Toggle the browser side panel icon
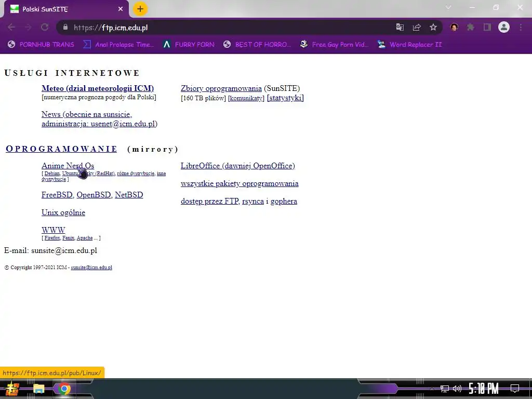 (x=487, y=27)
